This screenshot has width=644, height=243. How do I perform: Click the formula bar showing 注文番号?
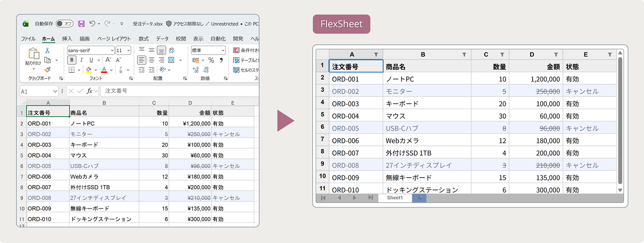179,91
